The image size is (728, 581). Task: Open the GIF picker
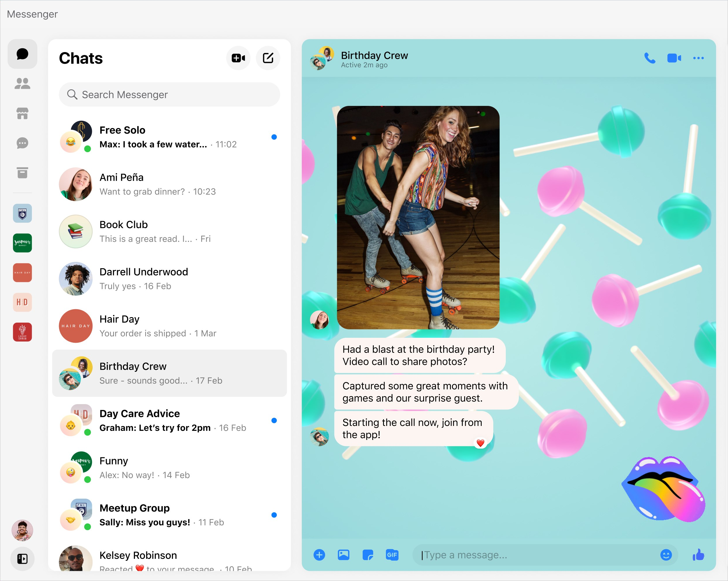pyautogui.click(x=392, y=555)
